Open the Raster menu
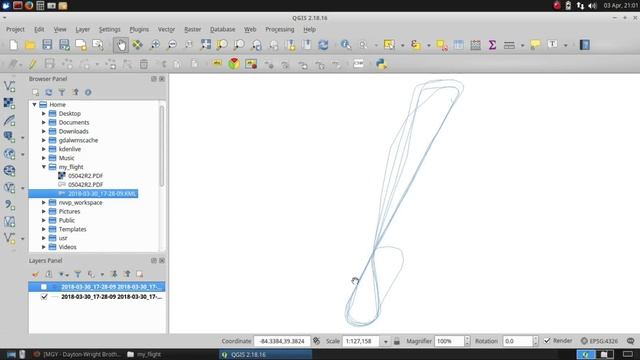 pyautogui.click(x=193, y=29)
